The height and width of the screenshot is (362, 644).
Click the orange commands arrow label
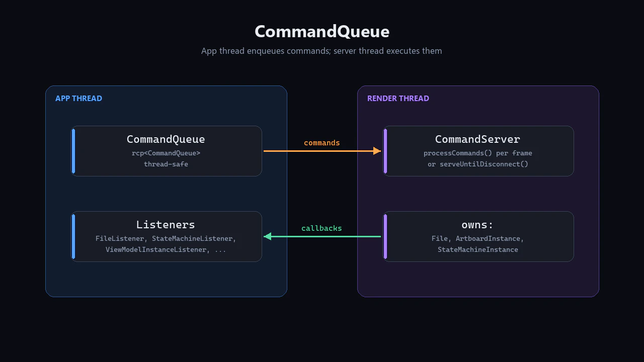[x=322, y=143]
